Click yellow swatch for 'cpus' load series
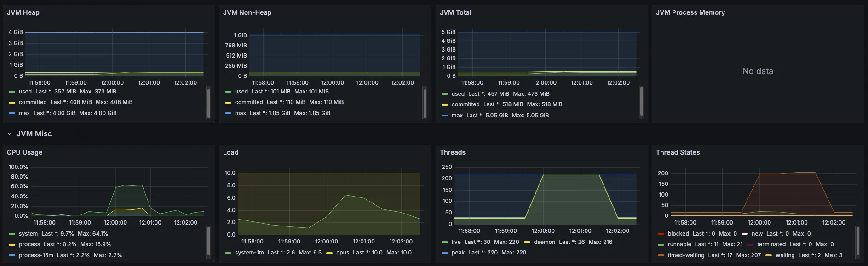Viewport: 868px width, 266px height. tap(329, 253)
